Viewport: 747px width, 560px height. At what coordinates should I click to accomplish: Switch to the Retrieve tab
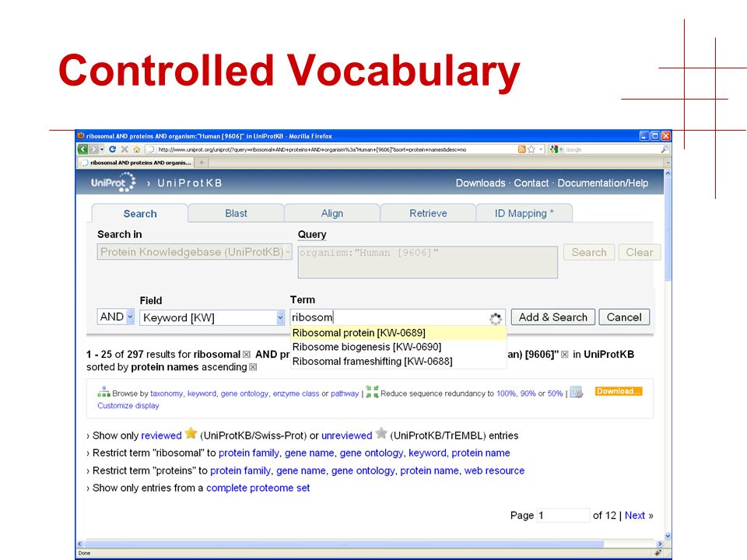tap(428, 213)
